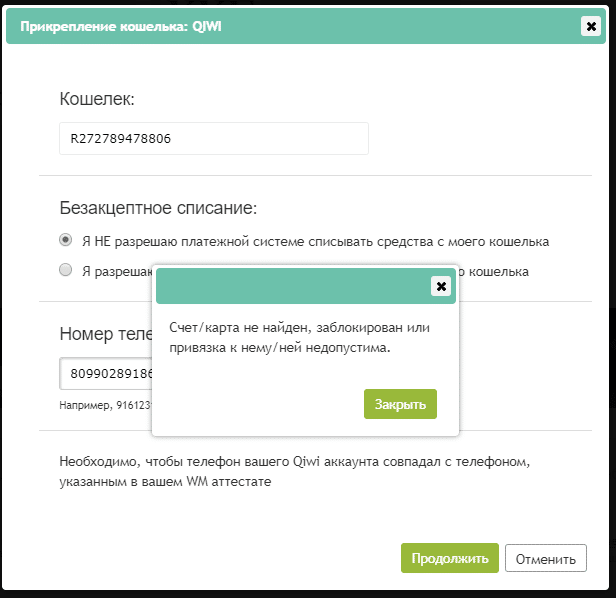Viewport: 616px width, 598px height.
Task: Click the Продолжить button
Action: point(449,559)
